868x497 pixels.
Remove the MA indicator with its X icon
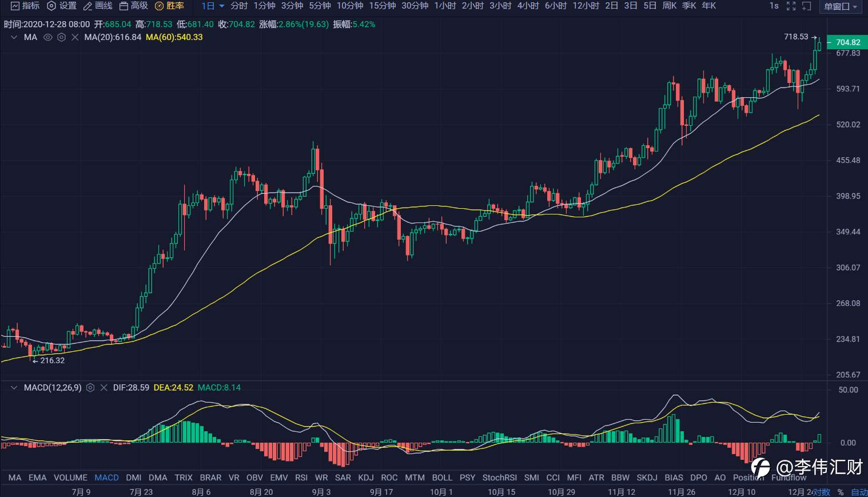point(75,37)
